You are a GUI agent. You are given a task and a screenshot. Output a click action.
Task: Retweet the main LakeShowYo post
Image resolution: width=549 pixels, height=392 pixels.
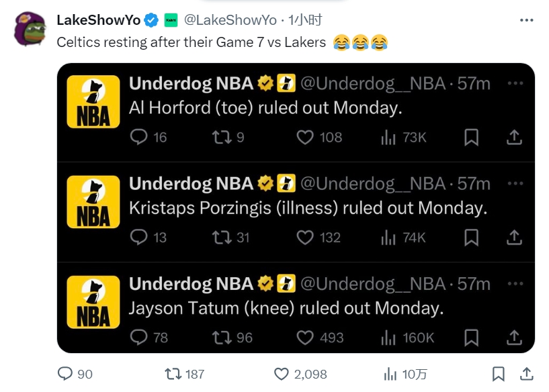coord(173,374)
